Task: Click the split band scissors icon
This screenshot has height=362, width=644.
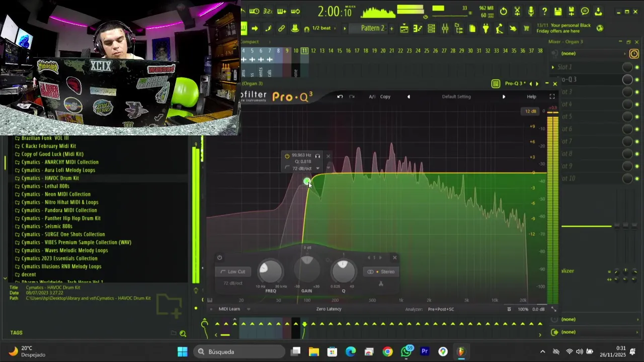Action: tap(381, 284)
